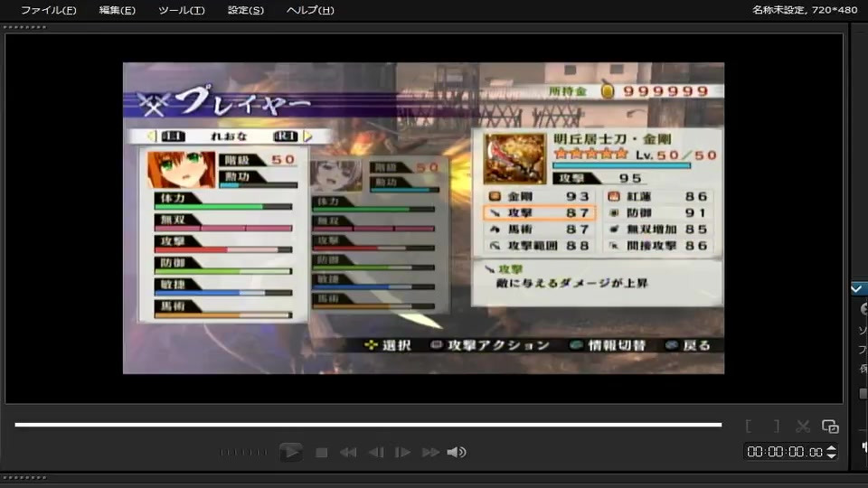This screenshot has height=488, width=868.
Task: Click the project title 名称未設定, 720*480
Action: [x=805, y=10]
